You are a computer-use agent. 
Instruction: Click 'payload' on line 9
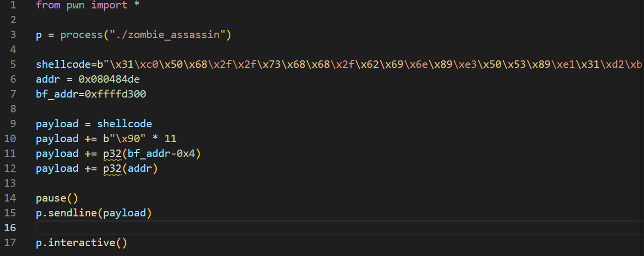pos(57,124)
